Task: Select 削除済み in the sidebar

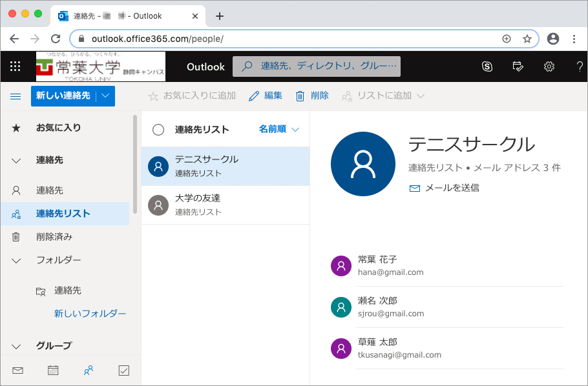Action: 54,237
